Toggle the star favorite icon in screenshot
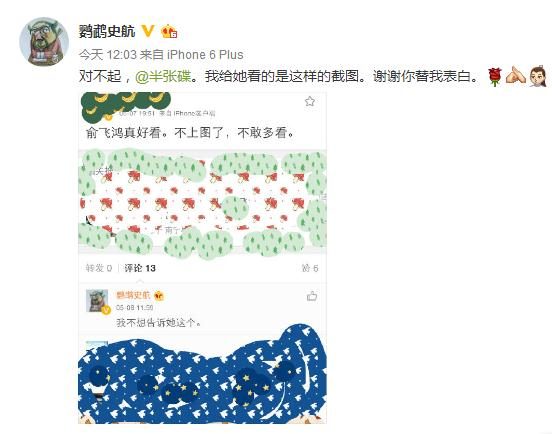 309,101
